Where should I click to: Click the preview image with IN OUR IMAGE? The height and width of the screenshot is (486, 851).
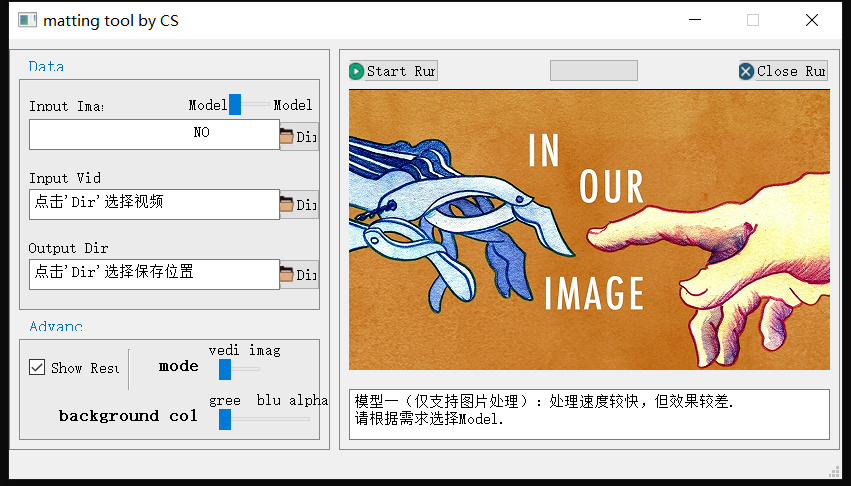click(x=589, y=230)
